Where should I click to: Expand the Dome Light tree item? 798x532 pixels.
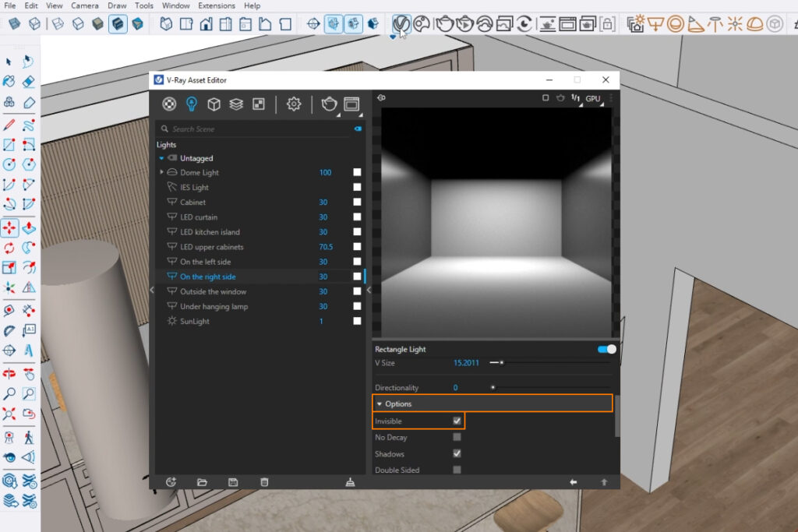tap(161, 172)
